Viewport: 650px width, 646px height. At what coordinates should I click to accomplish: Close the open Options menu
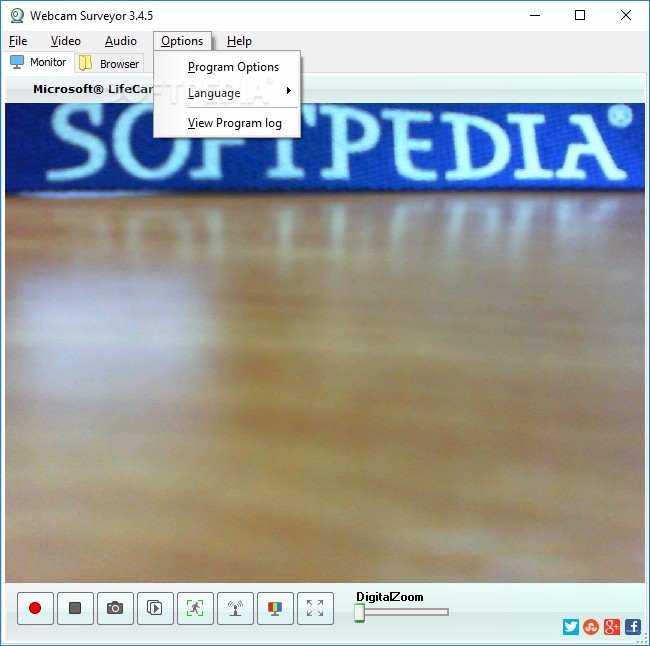point(182,41)
